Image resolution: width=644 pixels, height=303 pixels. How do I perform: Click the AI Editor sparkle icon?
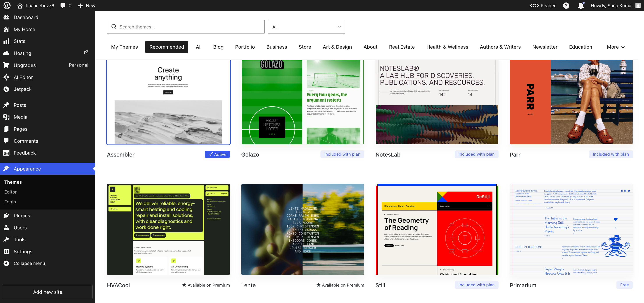point(7,77)
